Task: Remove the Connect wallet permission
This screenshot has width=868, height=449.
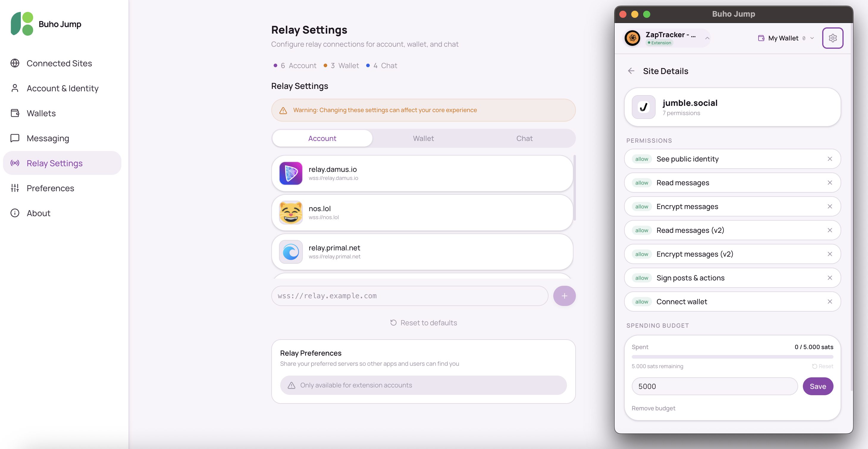Action: pyautogui.click(x=829, y=302)
